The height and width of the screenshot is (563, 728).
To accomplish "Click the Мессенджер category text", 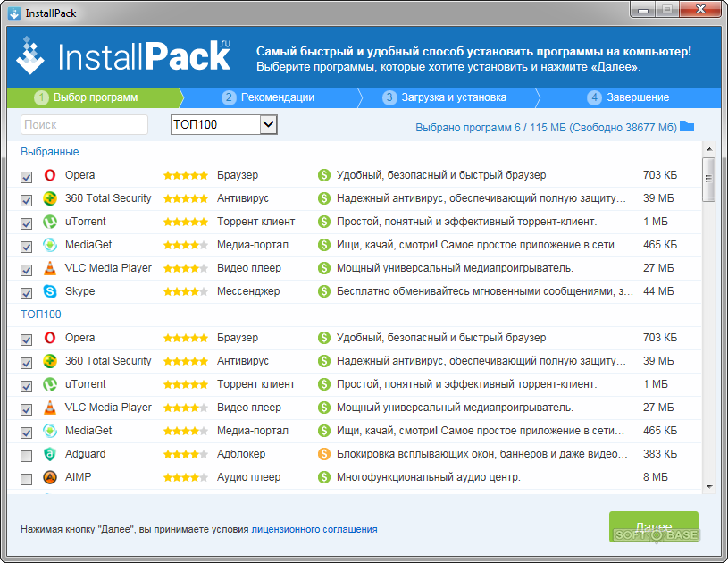I will pos(248,291).
